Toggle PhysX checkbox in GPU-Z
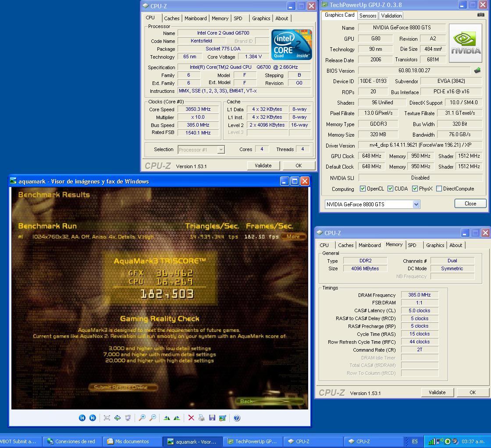 click(x=415, y=189)
